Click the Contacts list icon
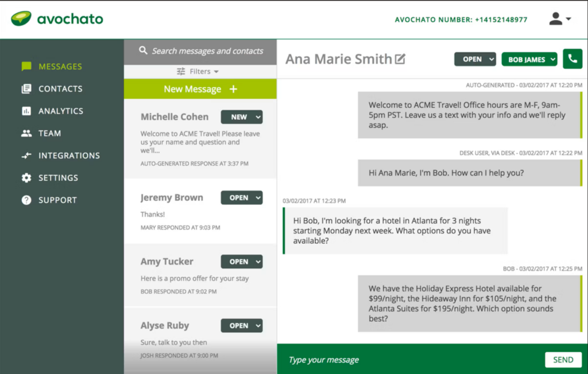The width and height of the screenshot is (588, 374). [26, 88]
